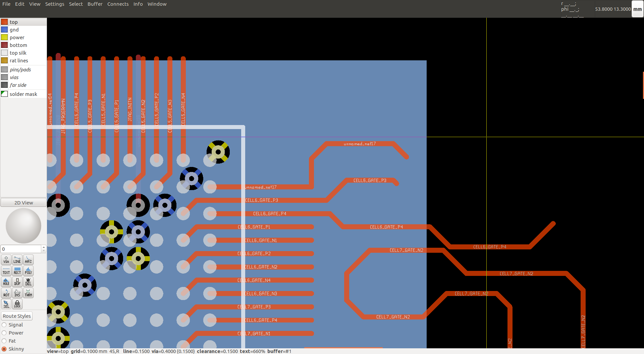Select the INS insert point tool
This screenshot has width=644, height=354.
click(x=17, y=293)
